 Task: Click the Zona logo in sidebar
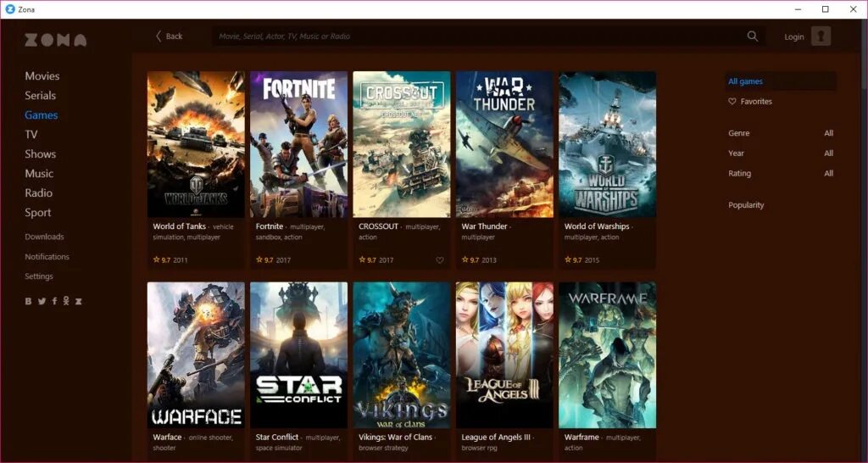tap(55, 40)
